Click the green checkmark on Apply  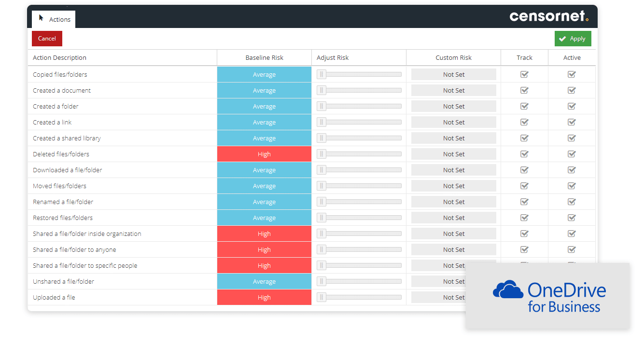tap(563, 39)
